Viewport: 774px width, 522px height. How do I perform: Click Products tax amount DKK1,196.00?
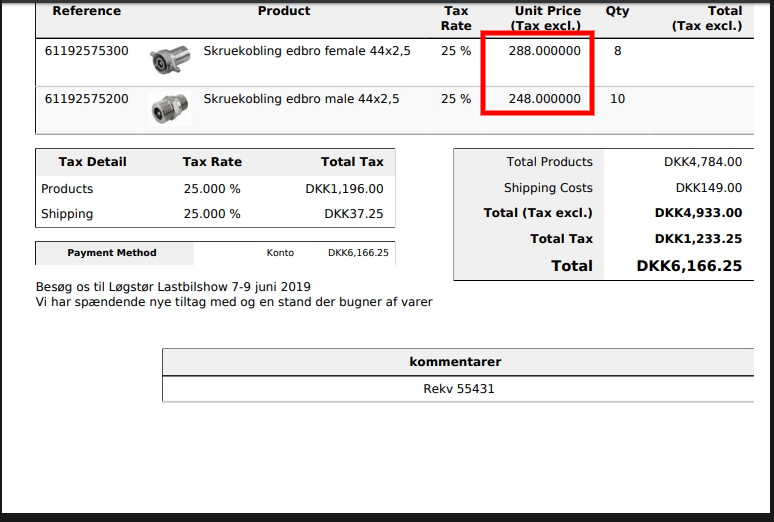pyautogui.click(x=344, y=189)
